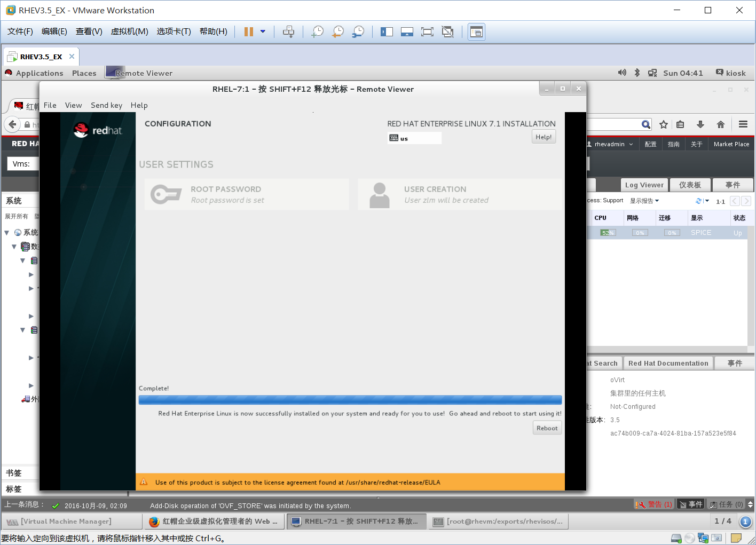Open Remote Viewer Send key menu

coord(106,105)
